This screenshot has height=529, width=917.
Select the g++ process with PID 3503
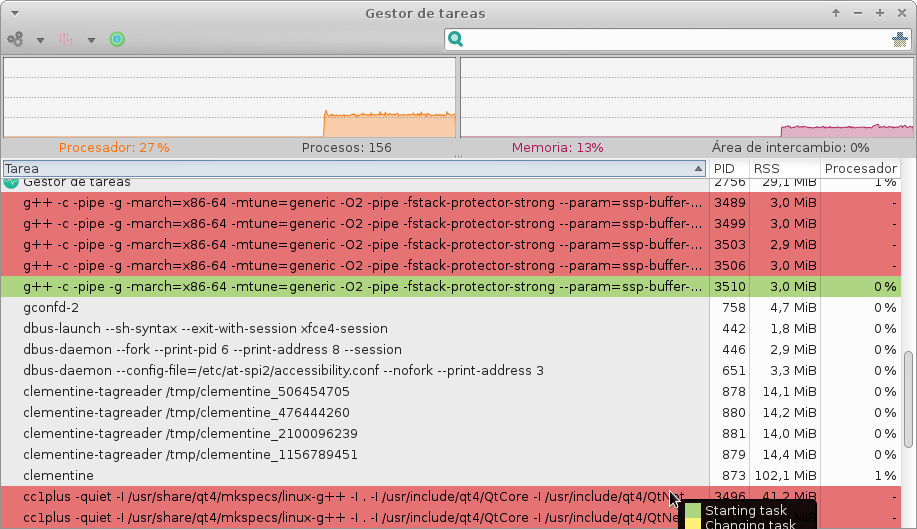click(x=451, y=245)
